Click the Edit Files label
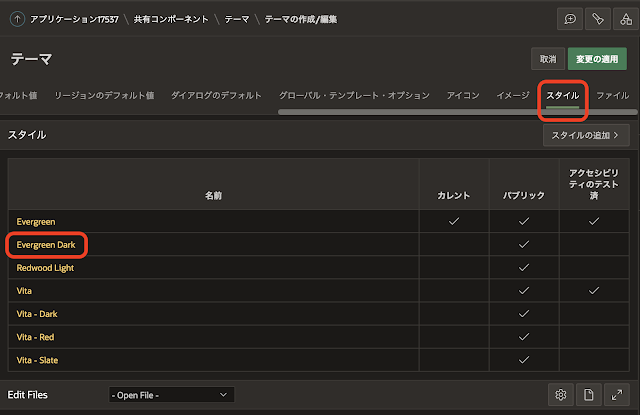 pos(28,395)
